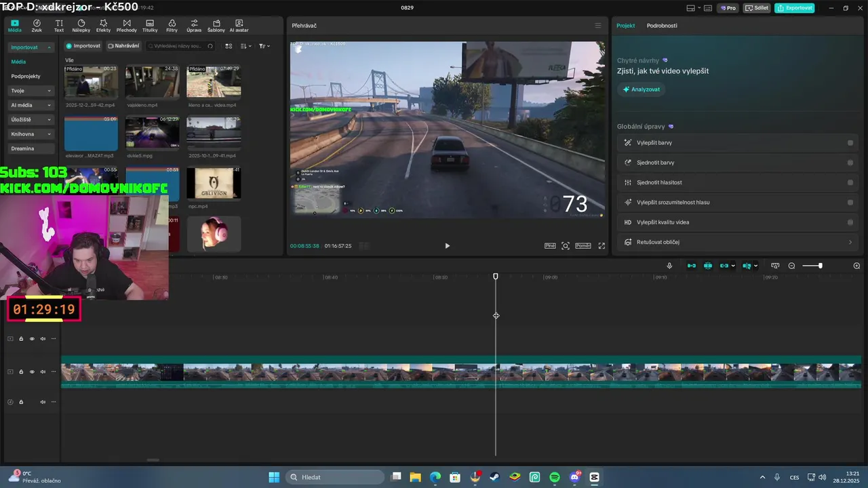Viewport: 868px width, 488px height.
Task: Select Podprojekty in the sidebar
Action: pos(26,77)
